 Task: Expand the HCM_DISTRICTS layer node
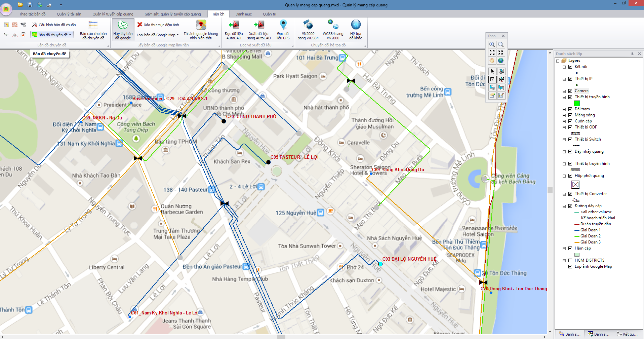pyautogui.click(x=564, y=261)
